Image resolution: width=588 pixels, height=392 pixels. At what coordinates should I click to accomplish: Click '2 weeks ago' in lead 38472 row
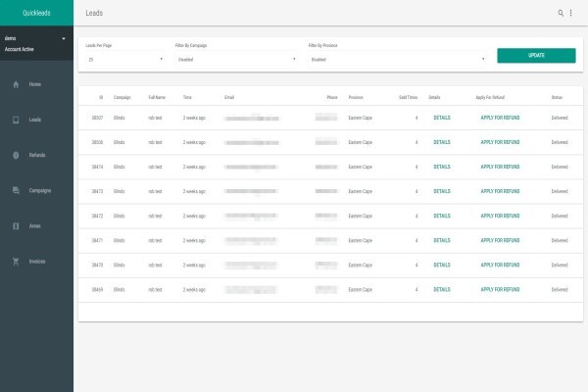194,216
